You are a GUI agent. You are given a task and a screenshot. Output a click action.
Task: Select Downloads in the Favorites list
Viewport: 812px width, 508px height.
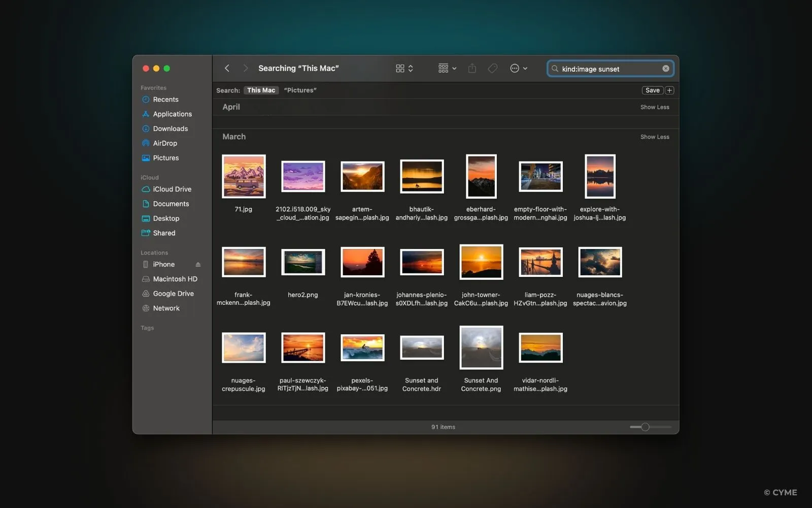(170, 129)
